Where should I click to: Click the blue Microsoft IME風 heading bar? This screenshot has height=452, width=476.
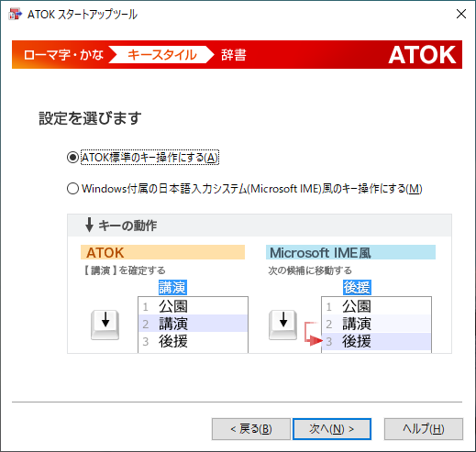[x=350, y=252]
